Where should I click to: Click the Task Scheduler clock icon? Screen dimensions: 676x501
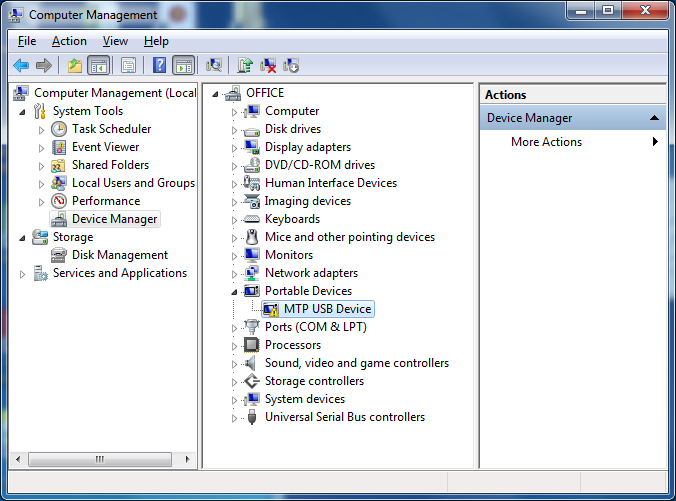pos(59,129)
